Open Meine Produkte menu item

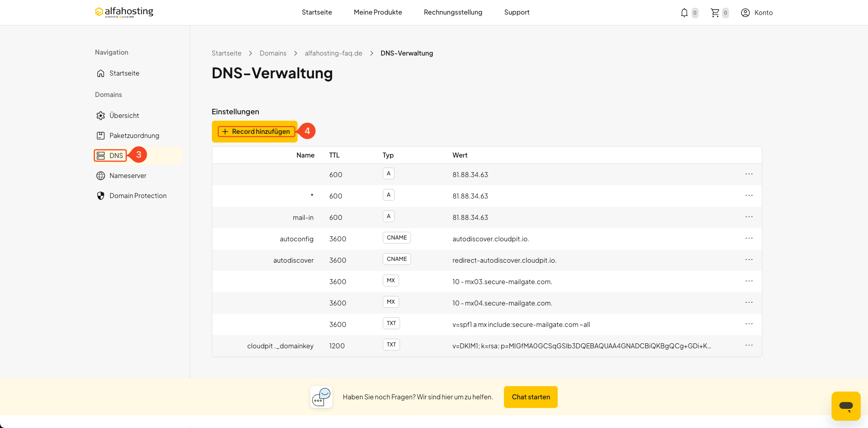[378, 12]
